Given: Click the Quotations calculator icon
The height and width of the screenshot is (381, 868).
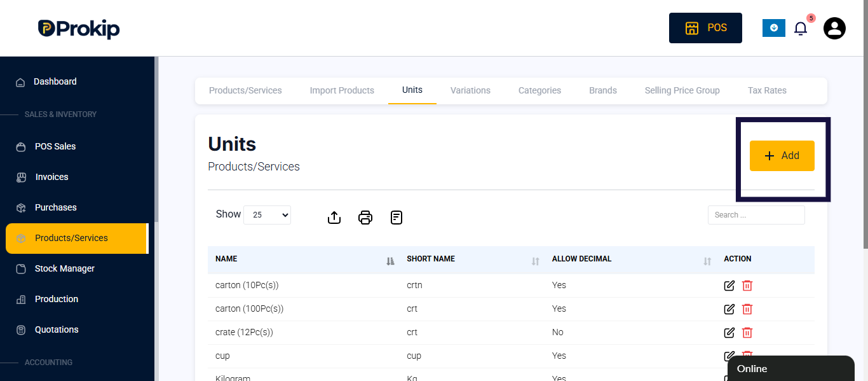Looking at the screenshot, I should pyautogui.click(x=21, y=330).
